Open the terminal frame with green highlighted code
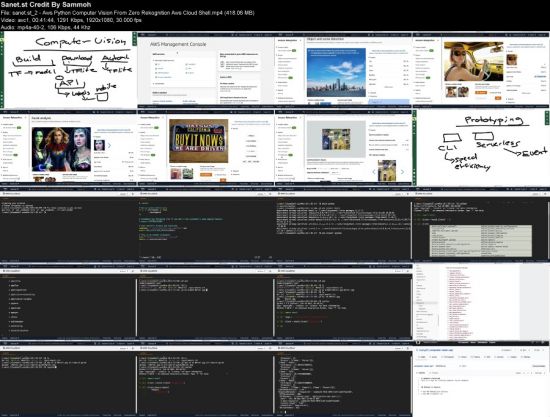Screen dimensions: 550x417 click(206, 225)
